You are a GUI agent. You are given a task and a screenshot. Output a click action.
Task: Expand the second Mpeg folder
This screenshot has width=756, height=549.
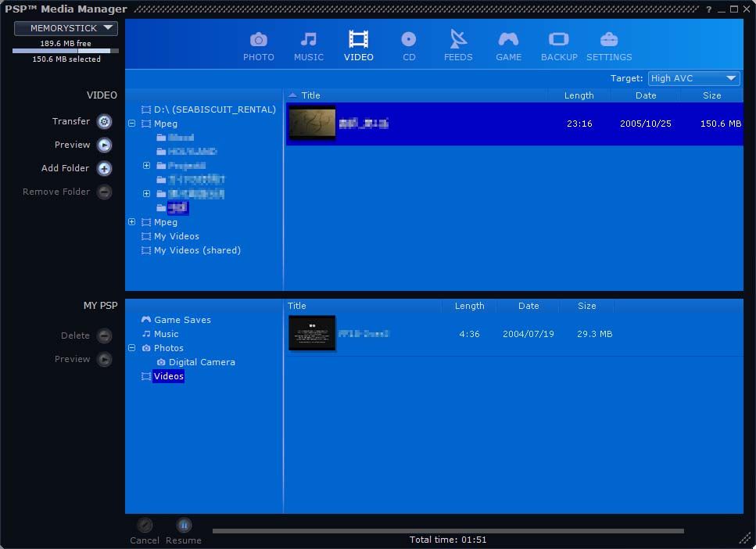pyautogui.click(x=131, y=222)
